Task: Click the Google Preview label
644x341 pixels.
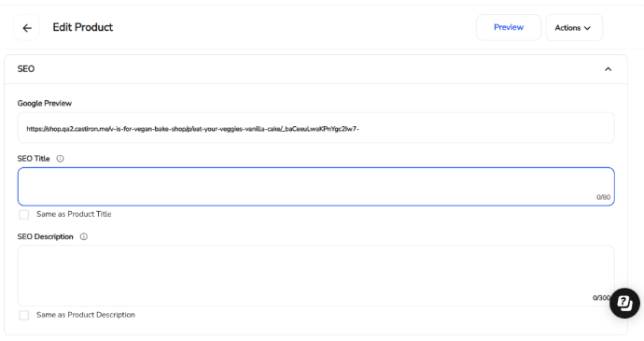Action: pos(45,104)
